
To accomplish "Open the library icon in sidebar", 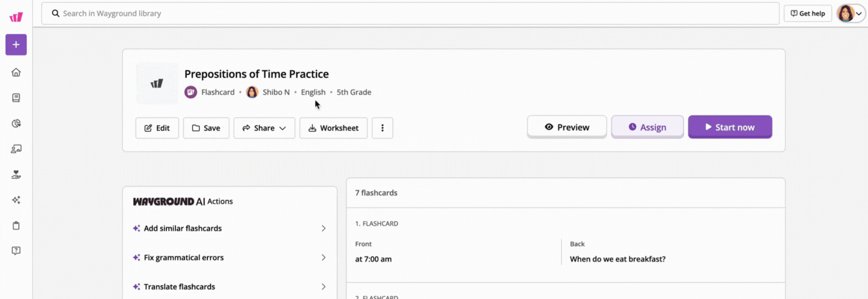I will [16, 98].
